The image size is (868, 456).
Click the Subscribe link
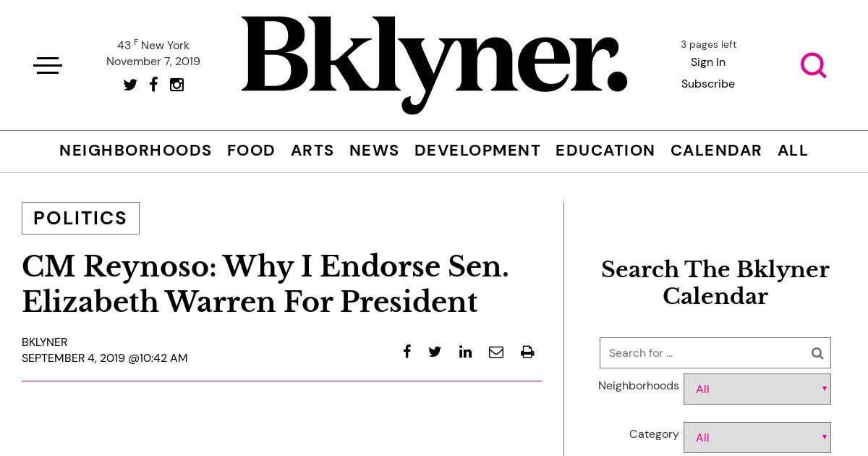click(x=708, y=84)
